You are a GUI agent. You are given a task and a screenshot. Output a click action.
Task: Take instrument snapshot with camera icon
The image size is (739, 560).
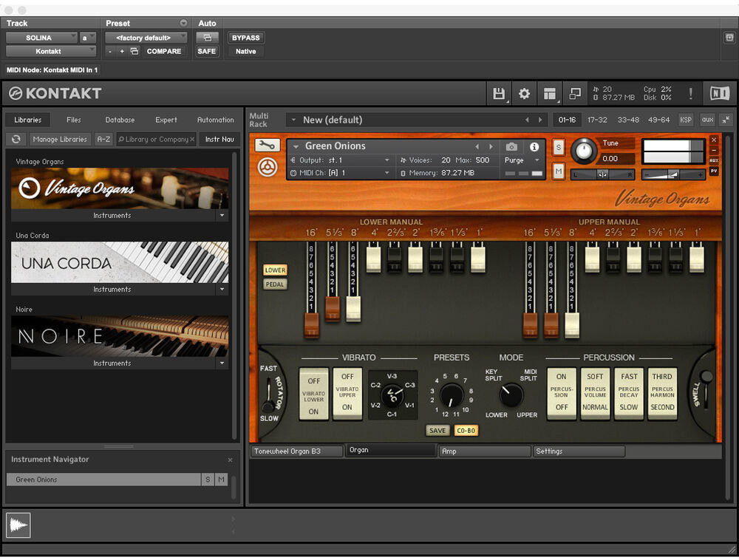pos(511,146)
